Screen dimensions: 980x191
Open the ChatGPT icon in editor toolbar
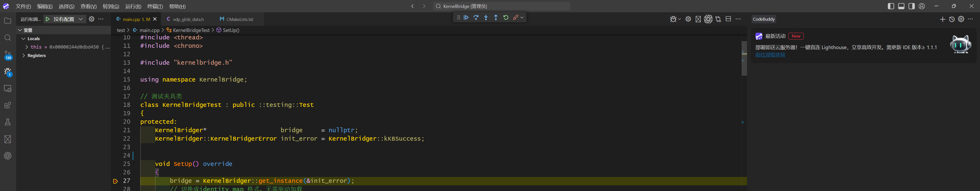[x=708, y=19]
